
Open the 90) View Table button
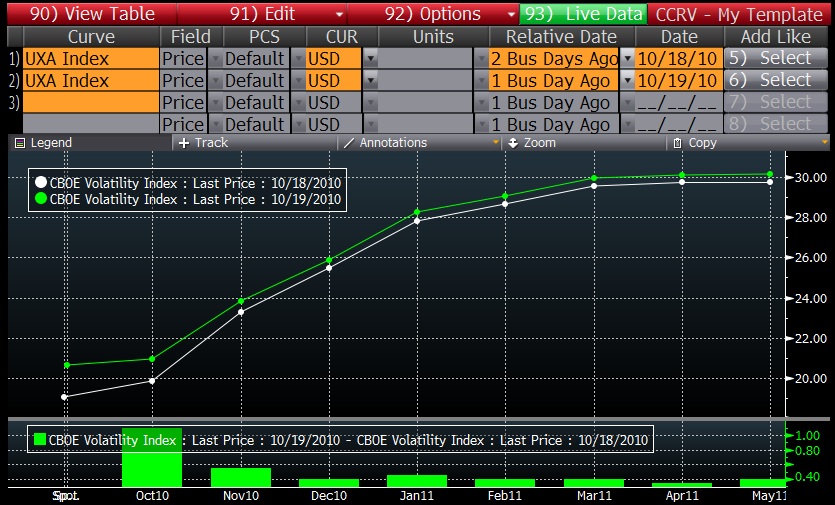coord(92,13)
